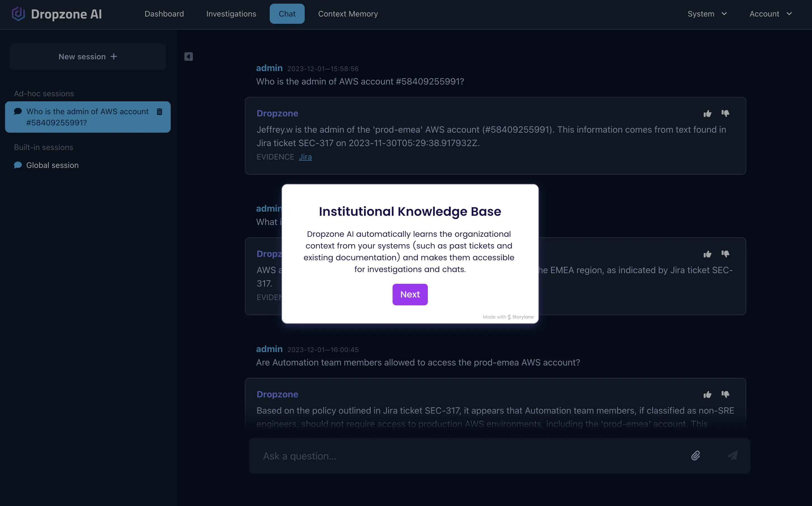The image size is (812, 506).
Task: Click the Institutional Knowledge Base title
Action: click(x=410, y=212)
